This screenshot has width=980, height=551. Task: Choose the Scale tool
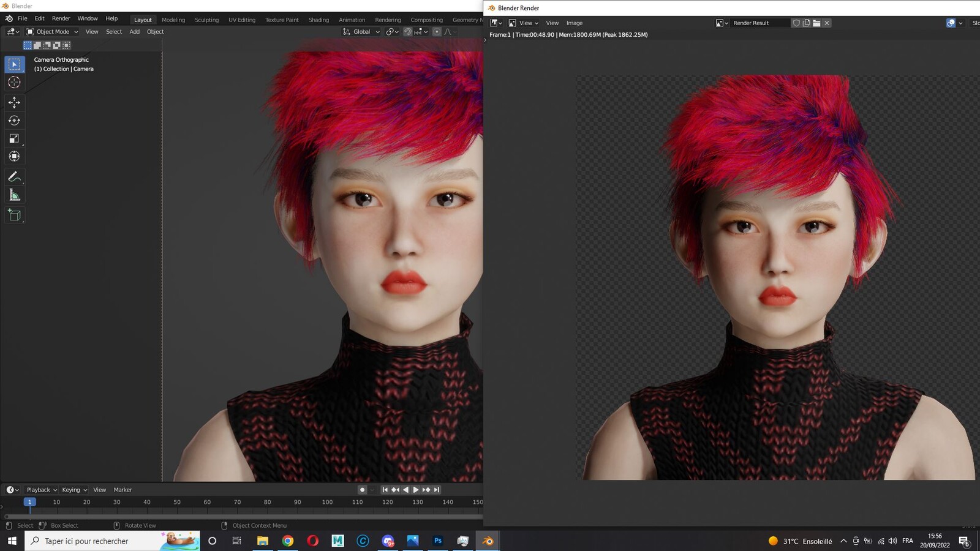(x=14, y=138)
